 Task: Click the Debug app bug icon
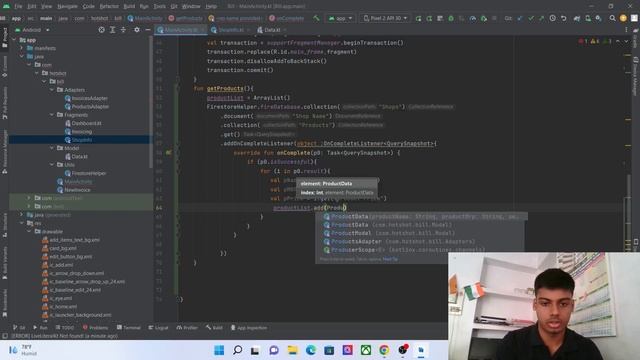451,18
